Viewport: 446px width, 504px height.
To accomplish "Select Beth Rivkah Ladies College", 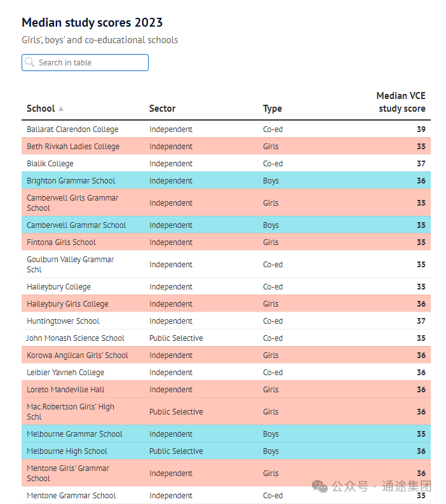I will coord(73,146).
